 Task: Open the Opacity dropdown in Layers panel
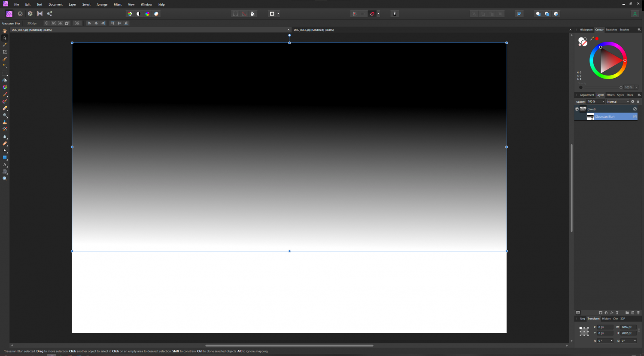(603, 101)
